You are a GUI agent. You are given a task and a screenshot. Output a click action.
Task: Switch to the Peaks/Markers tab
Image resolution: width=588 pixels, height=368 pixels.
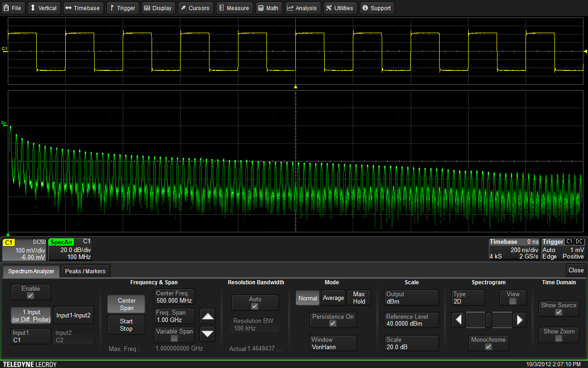(x=85, y=271)
